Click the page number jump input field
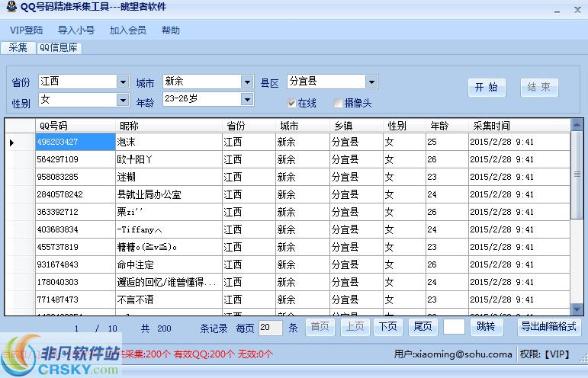The width and height of the screenshot is (588, 378). coord(454,327)
